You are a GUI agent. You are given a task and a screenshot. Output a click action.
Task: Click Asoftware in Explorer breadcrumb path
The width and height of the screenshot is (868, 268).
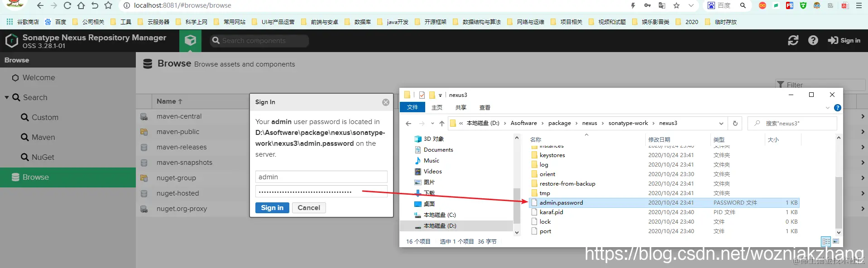tap(524, 123)
